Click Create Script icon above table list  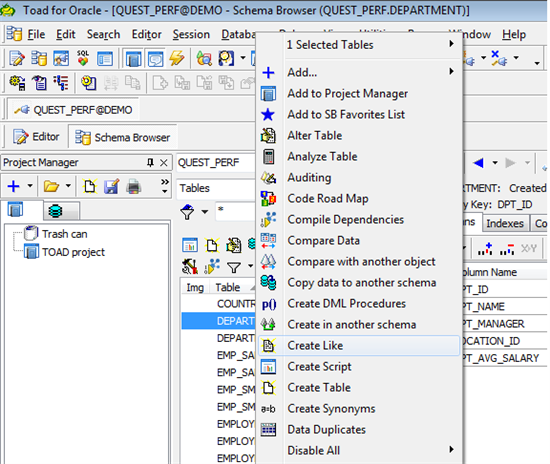click(190, 245)
